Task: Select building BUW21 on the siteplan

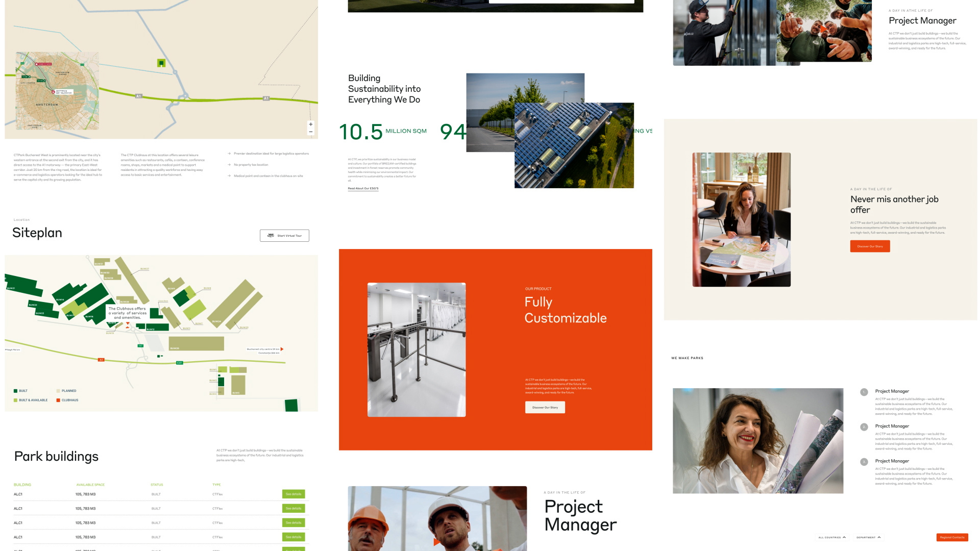Action: 23,286
